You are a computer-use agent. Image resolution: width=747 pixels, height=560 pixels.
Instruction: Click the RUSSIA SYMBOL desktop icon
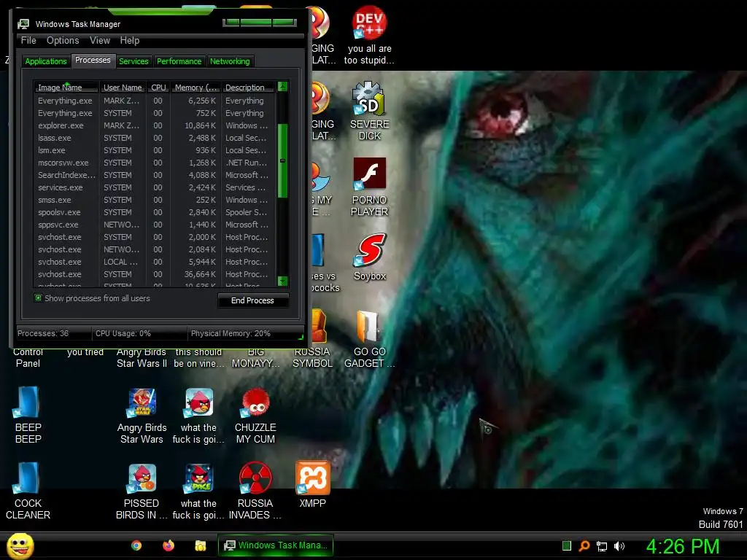(320, 326)
